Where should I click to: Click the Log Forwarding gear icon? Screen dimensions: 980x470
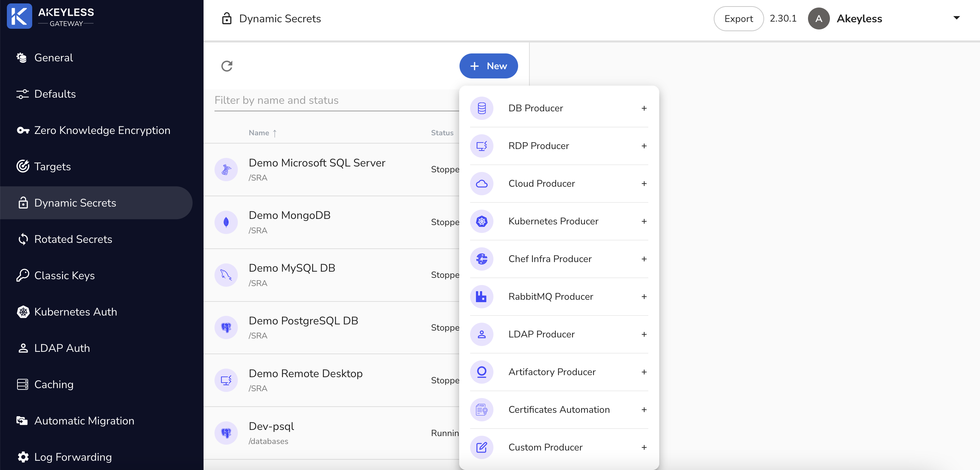click(23, 457)
